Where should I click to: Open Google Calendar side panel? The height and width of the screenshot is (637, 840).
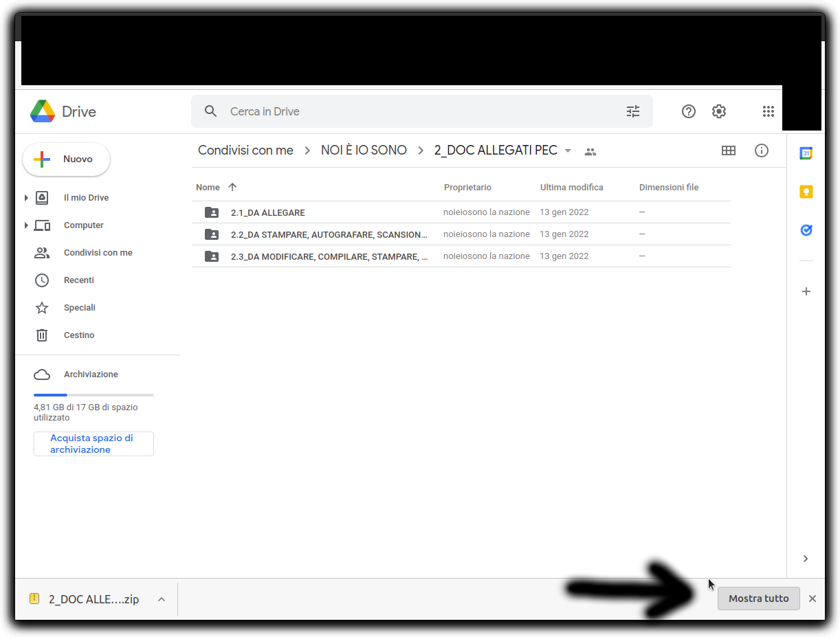coord(806,153)
